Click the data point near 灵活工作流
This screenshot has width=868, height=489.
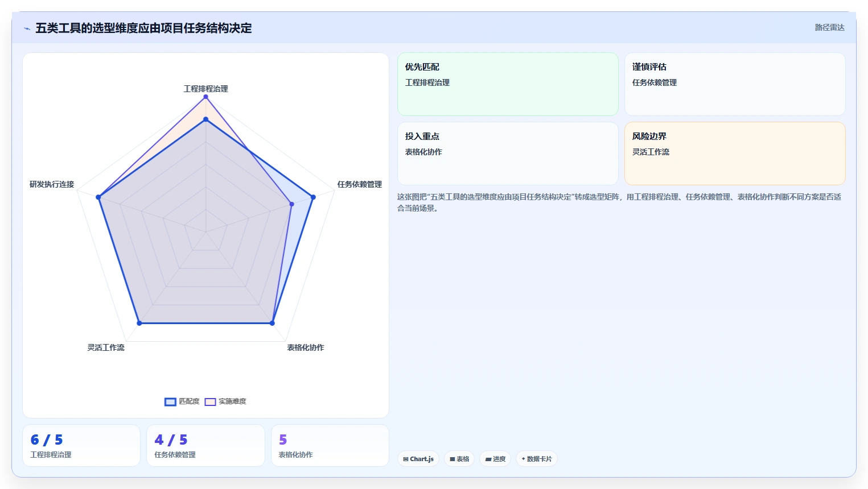coord(139,323)
